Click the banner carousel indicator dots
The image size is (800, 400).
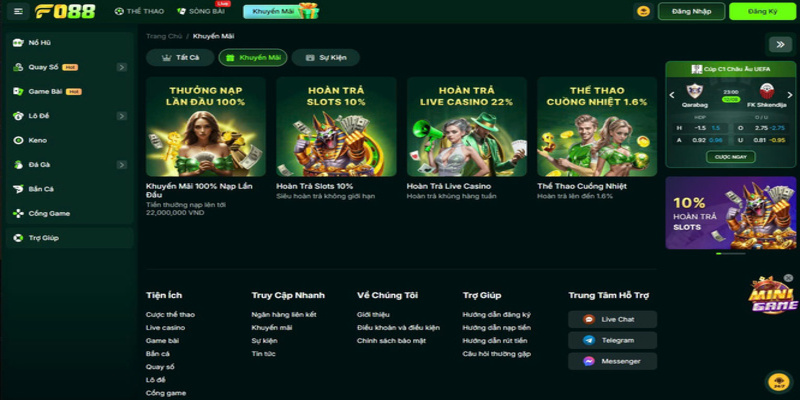pyautogui.click(x=731, y=254)
